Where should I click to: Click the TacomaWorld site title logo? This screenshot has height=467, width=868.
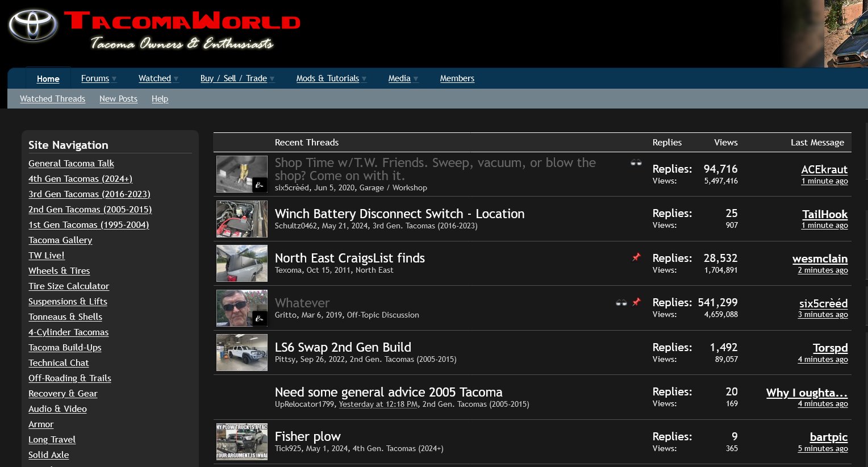click(x=182, y=22)
